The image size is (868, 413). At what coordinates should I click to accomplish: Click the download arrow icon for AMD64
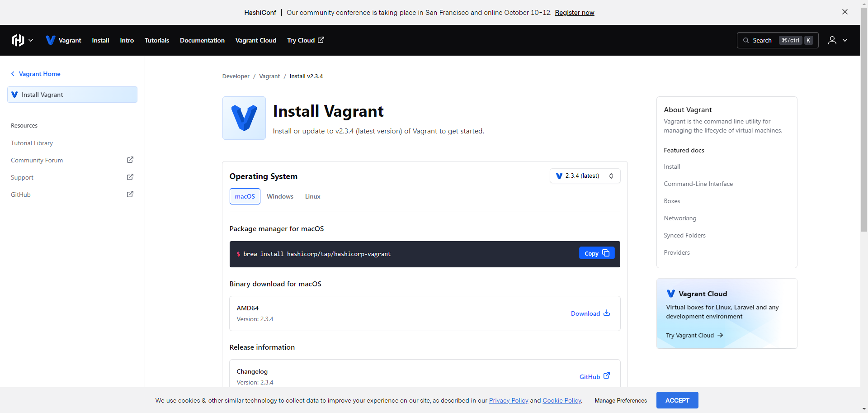[607, 313]
